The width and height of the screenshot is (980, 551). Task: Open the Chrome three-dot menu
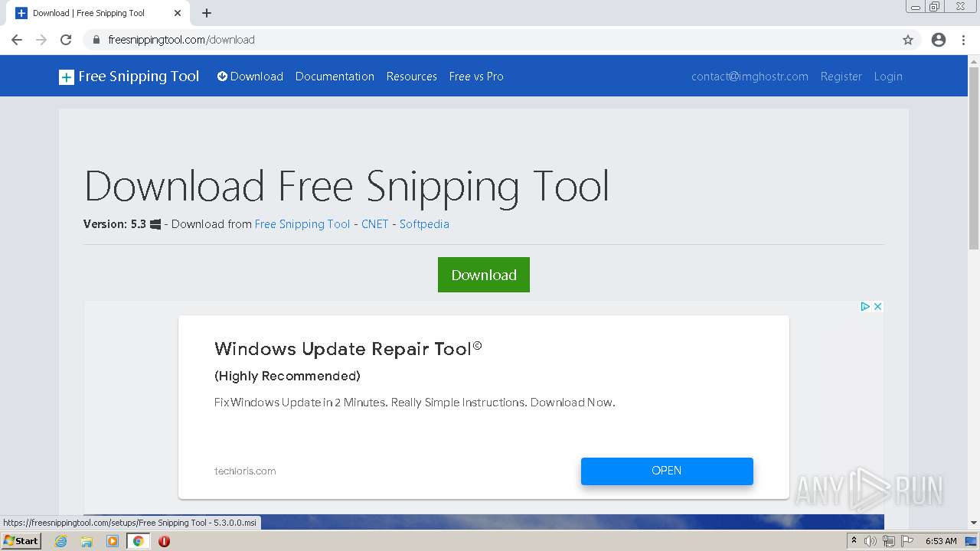coord(964,40)
